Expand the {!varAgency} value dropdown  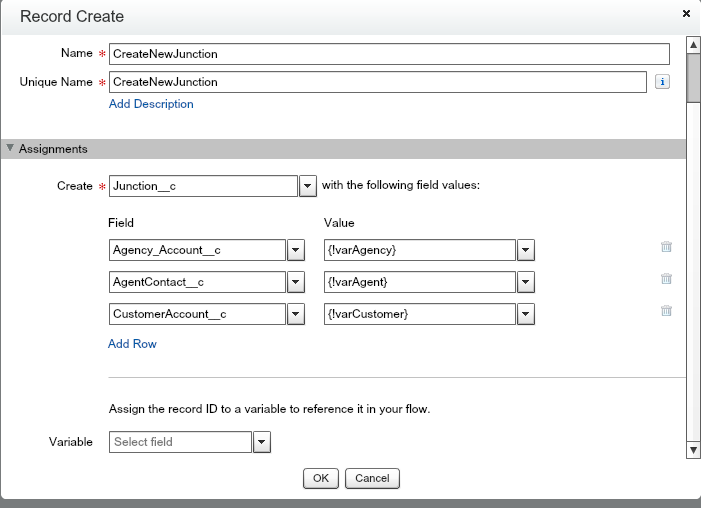click(526, 250)
